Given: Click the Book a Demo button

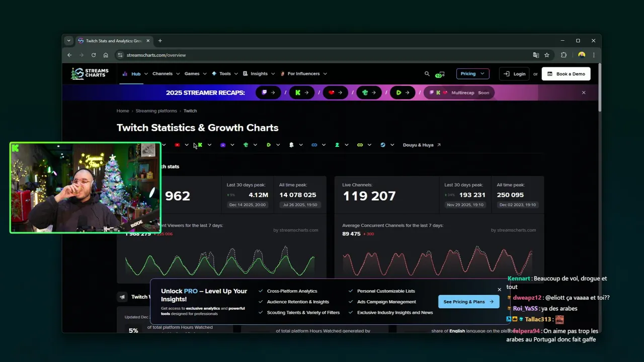Looking at the screenshot, I should [566, 74].
